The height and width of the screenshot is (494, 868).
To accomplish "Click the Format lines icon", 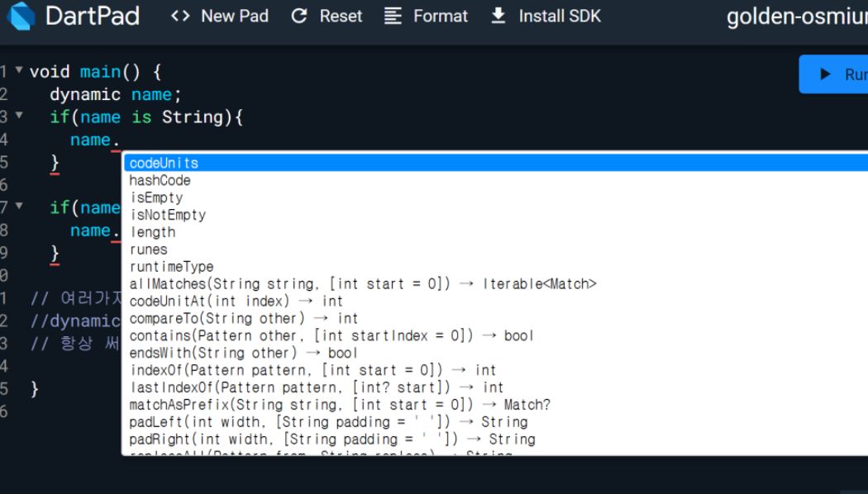I will coord(393,16).
